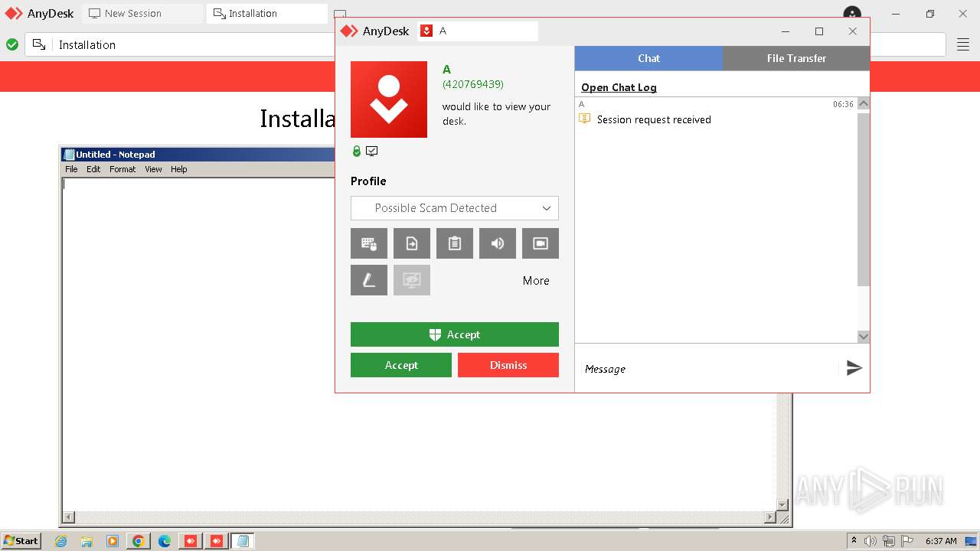Maximize the session request window
Viewport: 980px width, 551px height.
[x=819, y=31]
